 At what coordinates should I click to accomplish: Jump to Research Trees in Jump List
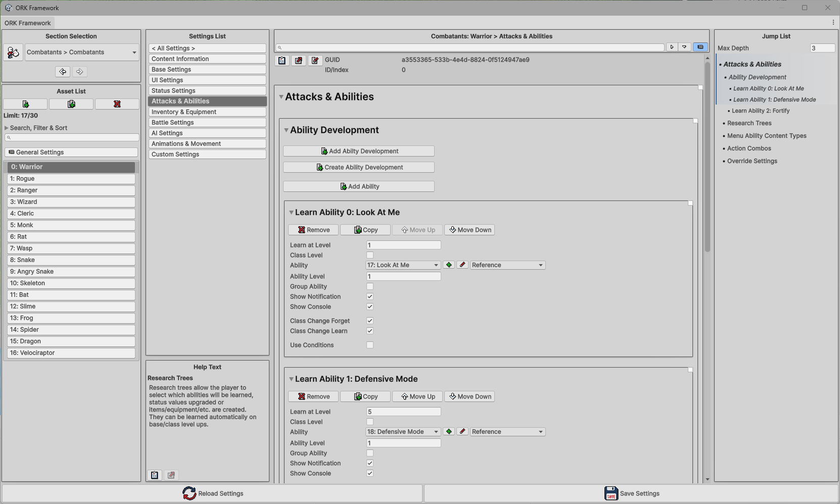click(x=749, y=123)
